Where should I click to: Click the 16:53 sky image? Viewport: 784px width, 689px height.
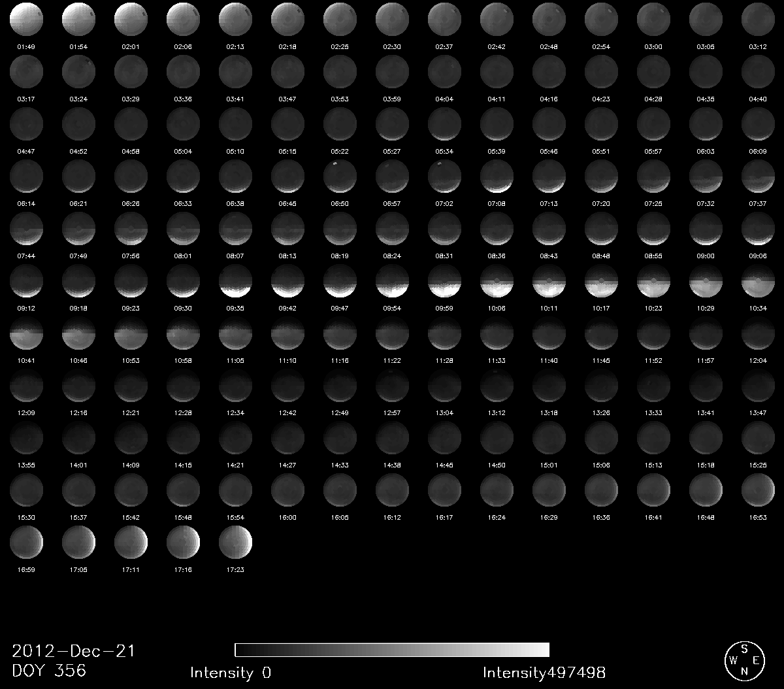pos(758,490)
